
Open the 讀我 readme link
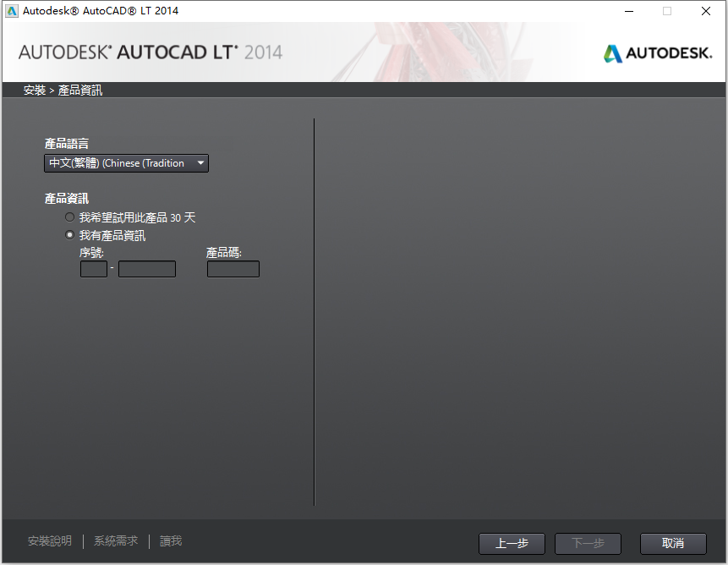click(171, 540)
